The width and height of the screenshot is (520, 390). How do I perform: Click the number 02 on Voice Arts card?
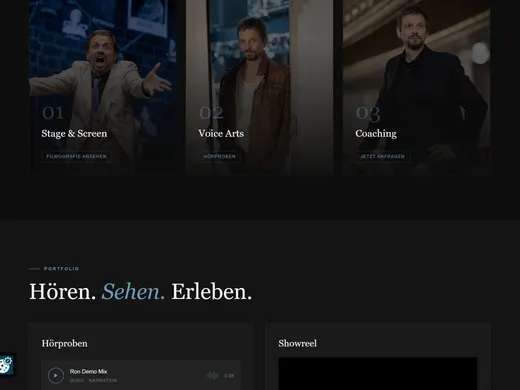[211, 113]
